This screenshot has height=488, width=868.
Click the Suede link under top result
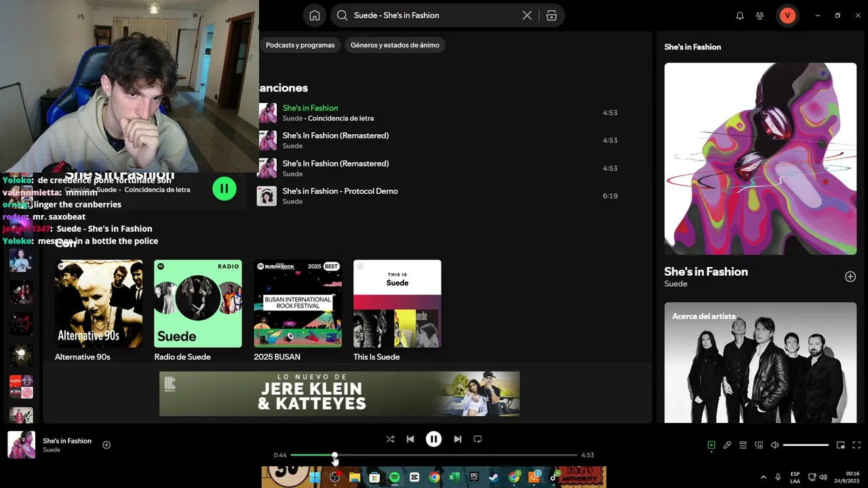[106, 190]
